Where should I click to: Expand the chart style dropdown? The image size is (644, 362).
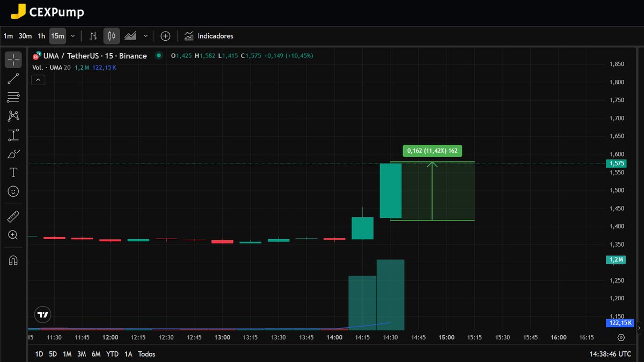[x=145, y=36]
